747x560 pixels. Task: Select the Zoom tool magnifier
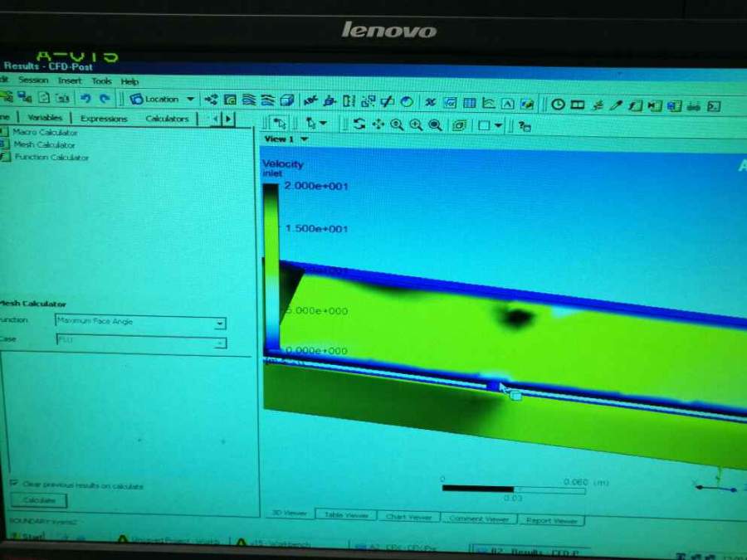tap(397, 124)
